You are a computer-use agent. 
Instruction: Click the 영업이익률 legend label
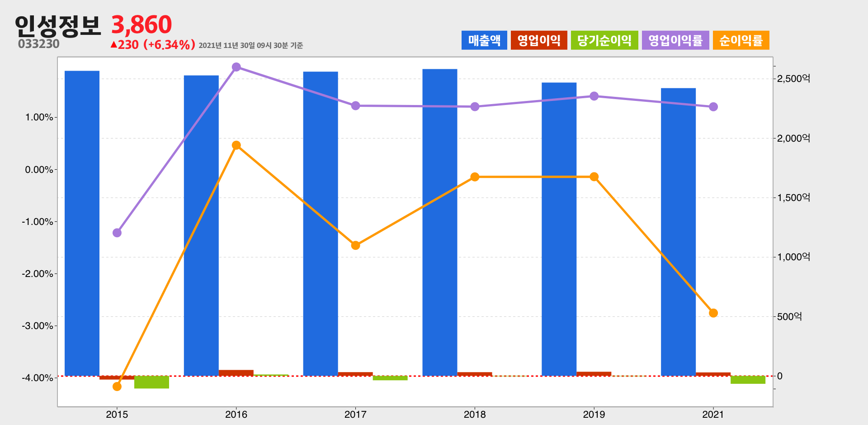[675, 40]
